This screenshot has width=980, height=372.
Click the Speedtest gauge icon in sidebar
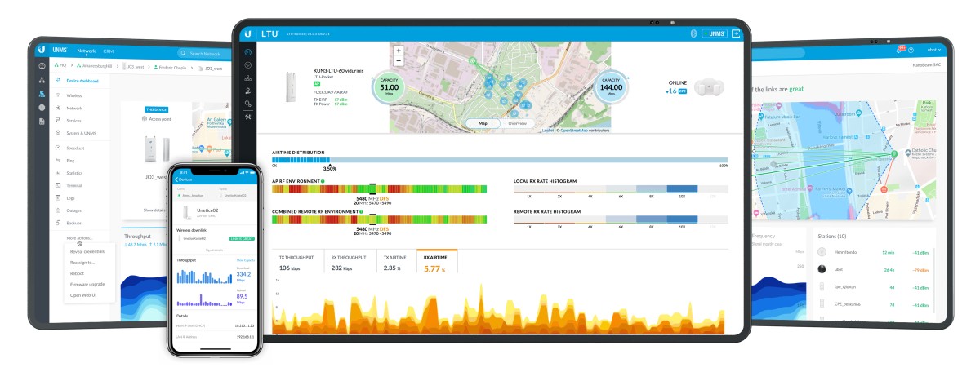57,148
